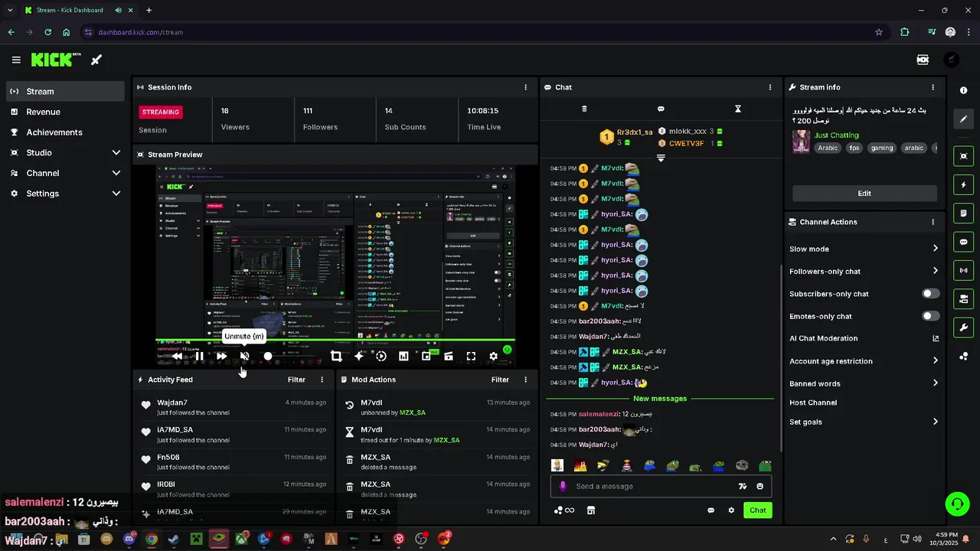Click the broadcast signal icon in right sidebar
The width and height of the screenshot is (980, 551).
click(x=963, y=270)
